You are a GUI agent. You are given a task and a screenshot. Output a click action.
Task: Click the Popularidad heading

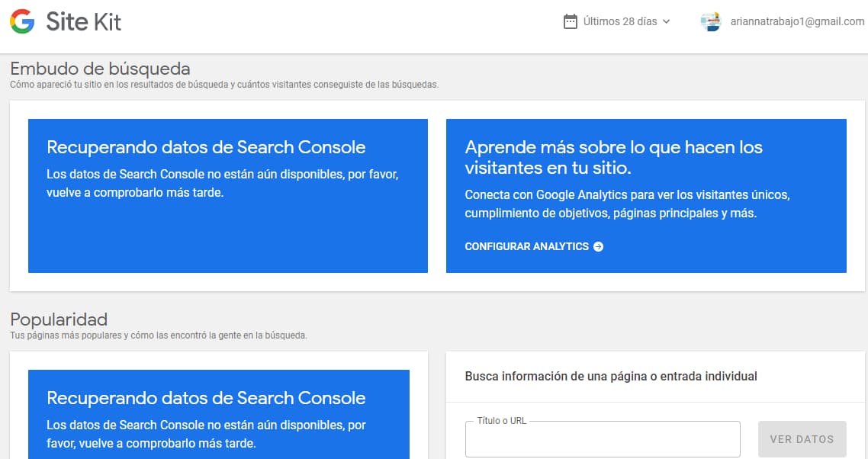[x=59, y=319]
